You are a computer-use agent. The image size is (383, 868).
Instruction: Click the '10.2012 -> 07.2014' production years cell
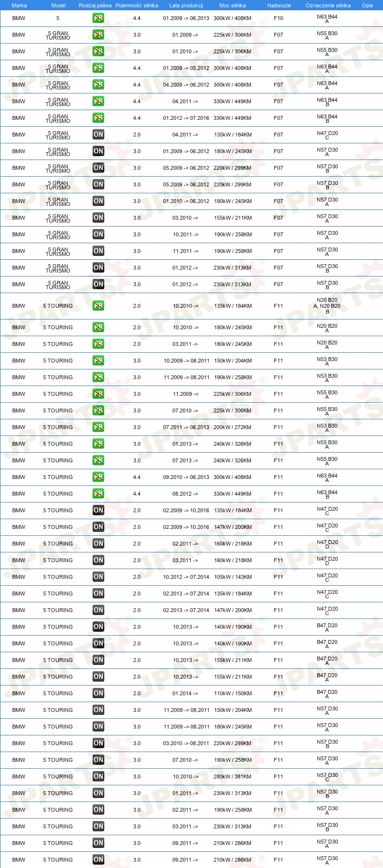point(186,577)
